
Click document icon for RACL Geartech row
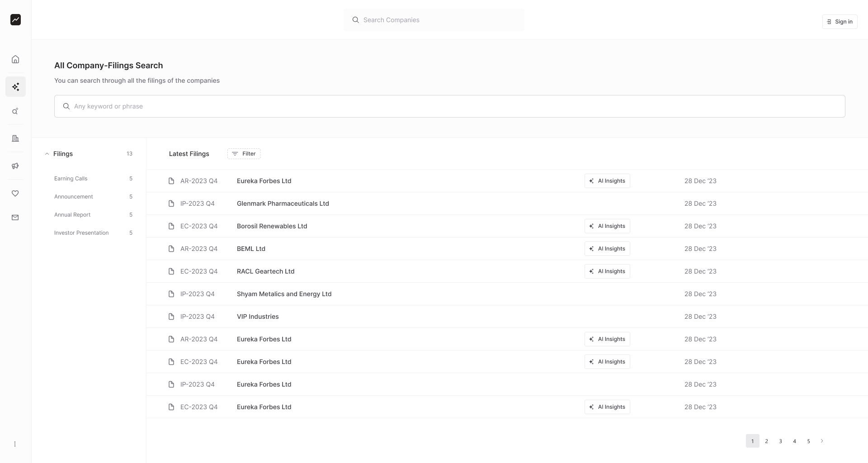click(x=171, y=271)
